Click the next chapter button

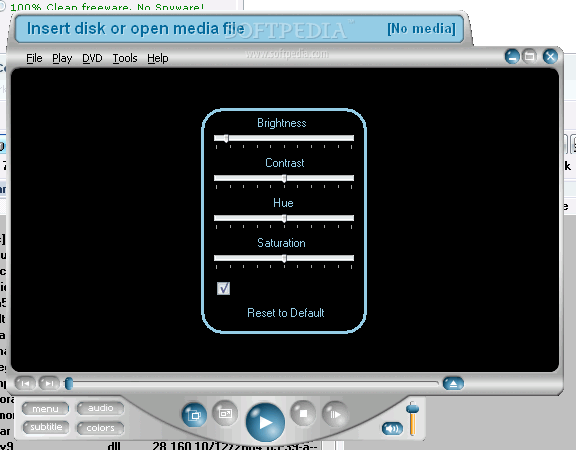pos(49,384)
